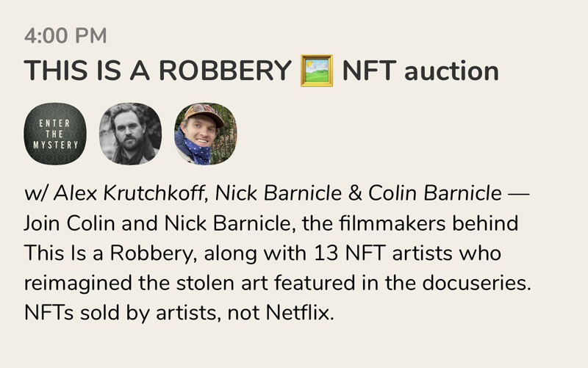The width and height of the screenshot is (588, 368).
Task: Tap the NFT auction text in title
Action: 420,71
